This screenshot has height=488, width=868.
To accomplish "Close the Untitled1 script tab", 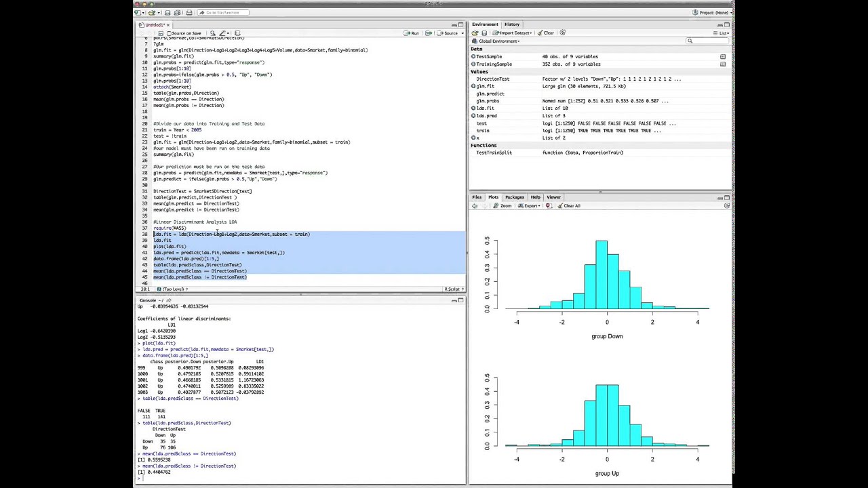I will click(168, 25).
